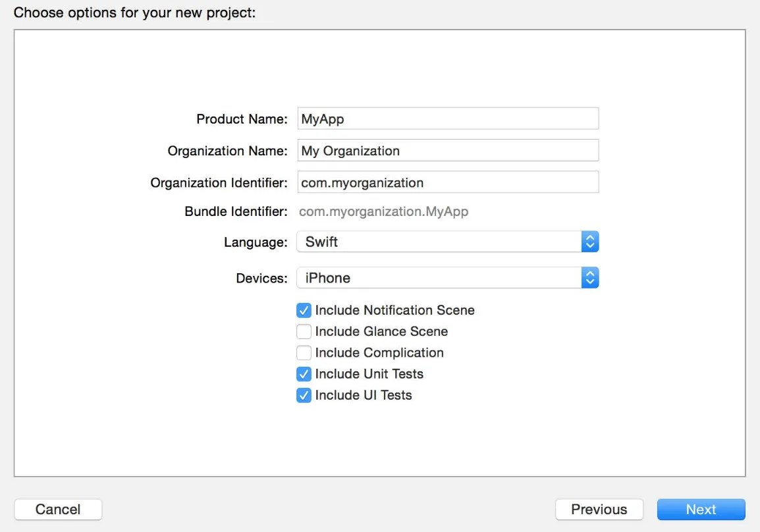Select the Organization Identifier text field

click(x=448, y=182)
